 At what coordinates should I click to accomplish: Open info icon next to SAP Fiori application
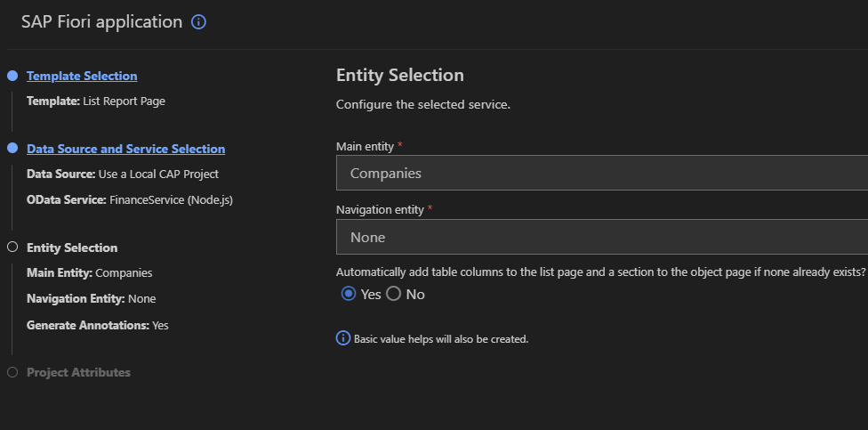(198, 22)
